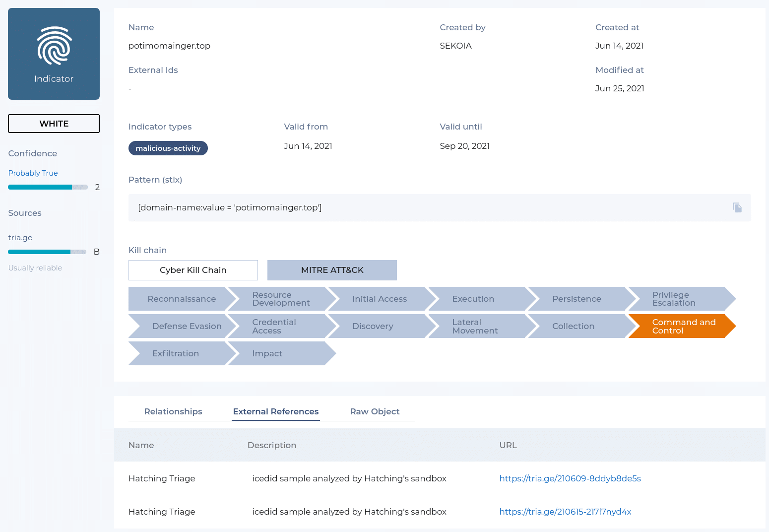Click the Sep 20, 2021 valid until date
The height and width of the screenshot is (532, 769).
pos(464,146)
